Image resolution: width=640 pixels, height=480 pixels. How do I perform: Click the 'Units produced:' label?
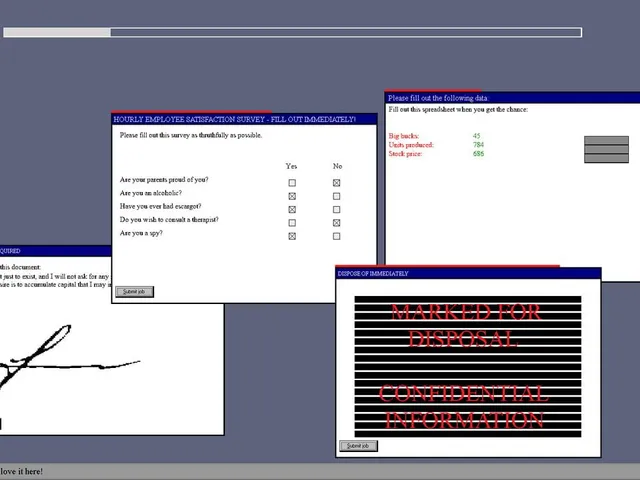click(x=411, y=145)
